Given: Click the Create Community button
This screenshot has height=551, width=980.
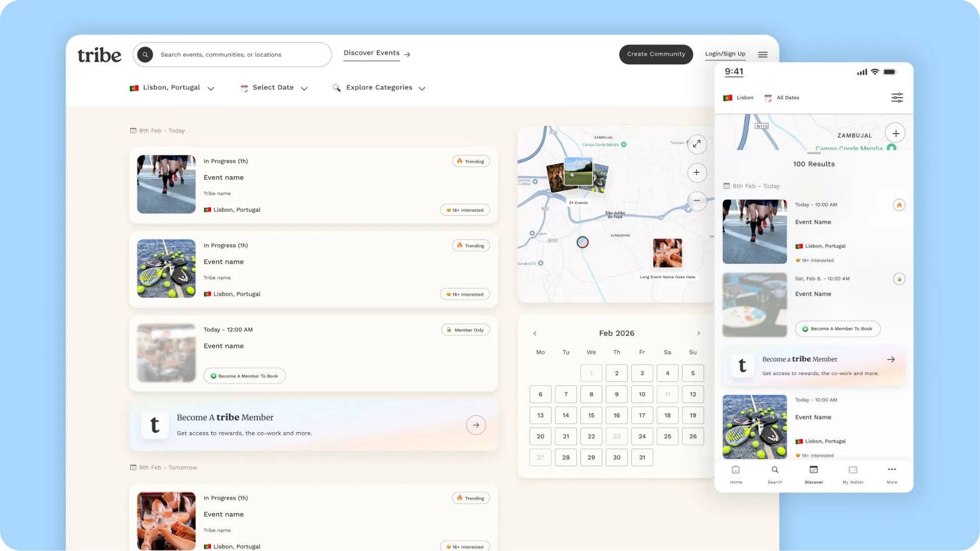Looking at the screenshot, I should tap(656, 54).
